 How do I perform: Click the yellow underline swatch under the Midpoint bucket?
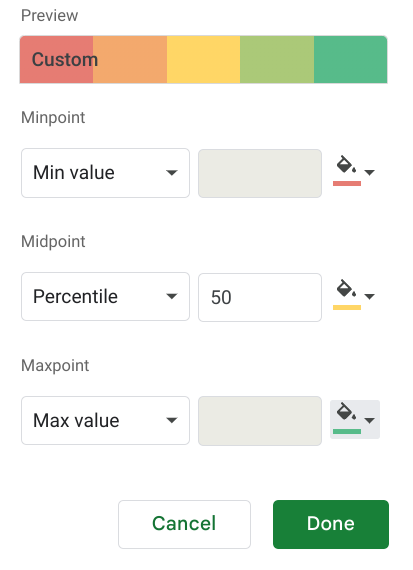click(347, 308)
